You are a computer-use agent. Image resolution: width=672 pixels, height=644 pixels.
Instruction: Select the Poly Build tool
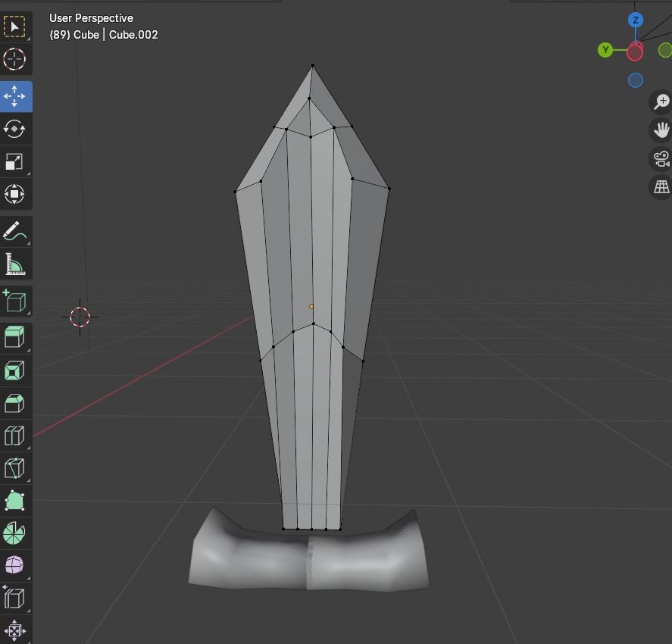[15, 501]
